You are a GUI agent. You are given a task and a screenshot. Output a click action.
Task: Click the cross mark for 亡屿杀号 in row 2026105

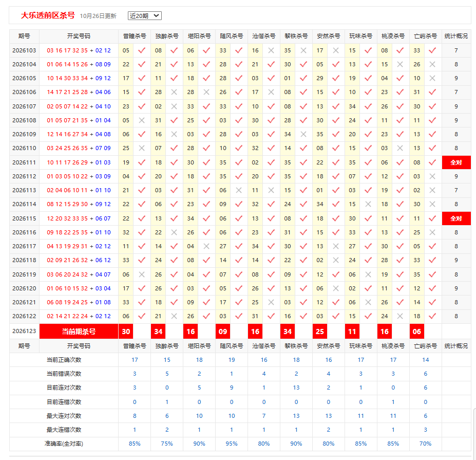pos(432,79)
